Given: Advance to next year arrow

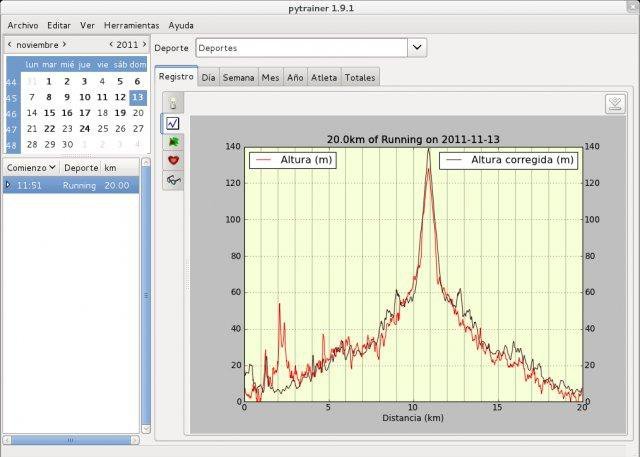Looking at the screenshot, I should 144,45.
